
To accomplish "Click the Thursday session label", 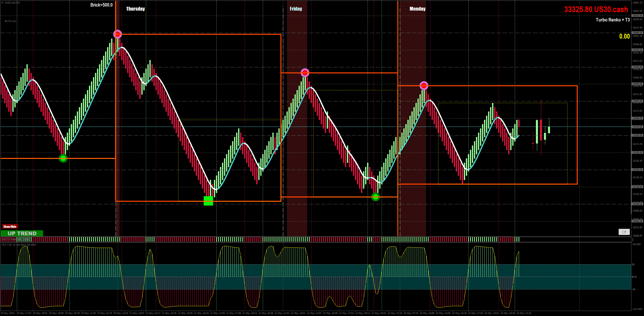I will [x=135, y=9].
